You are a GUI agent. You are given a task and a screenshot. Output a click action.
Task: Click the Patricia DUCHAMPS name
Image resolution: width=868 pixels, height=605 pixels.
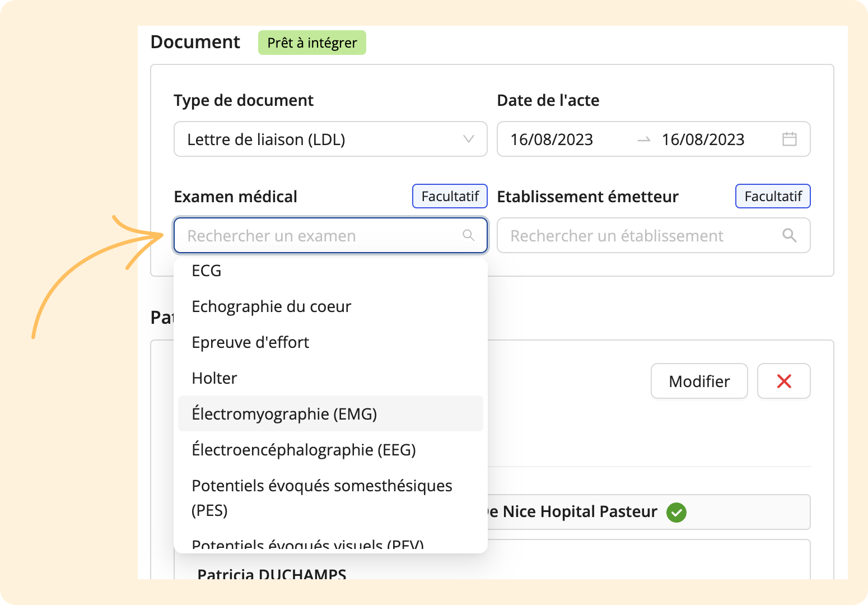pos(272,574)
